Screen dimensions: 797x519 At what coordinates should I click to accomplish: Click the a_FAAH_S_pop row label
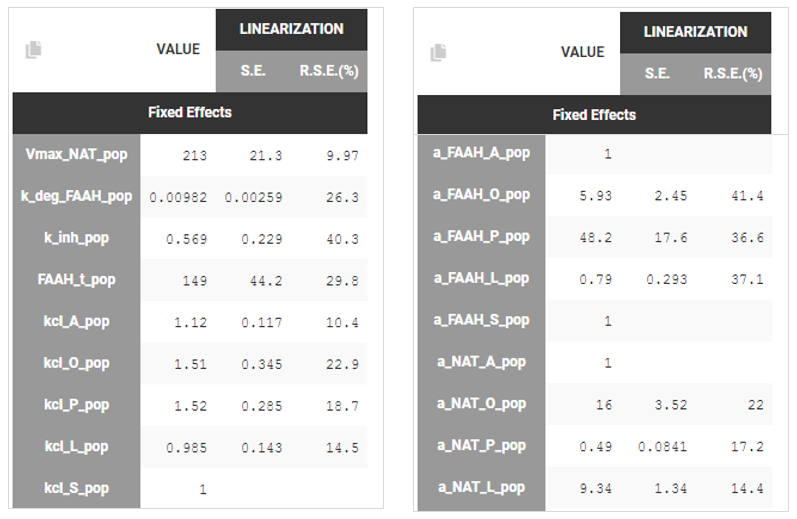481,320
